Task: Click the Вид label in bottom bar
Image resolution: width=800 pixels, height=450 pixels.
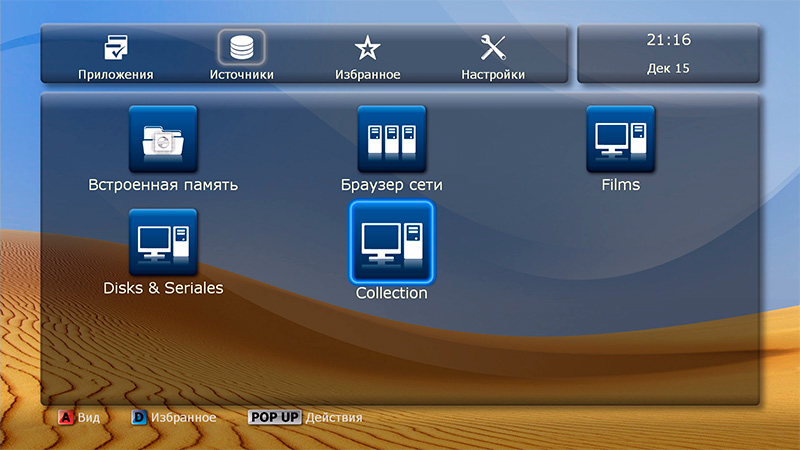Action: pos(89,417)
